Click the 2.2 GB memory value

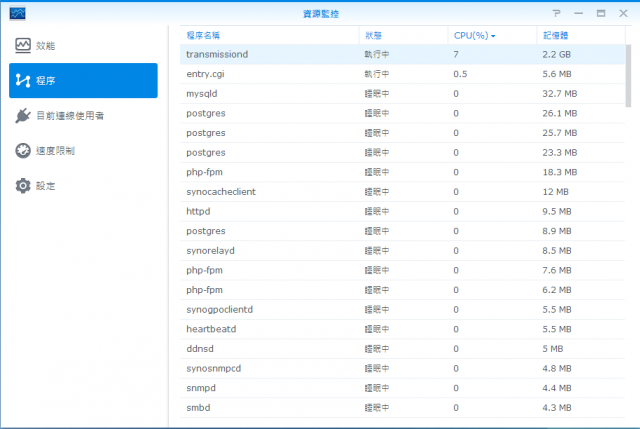(556, 54)
